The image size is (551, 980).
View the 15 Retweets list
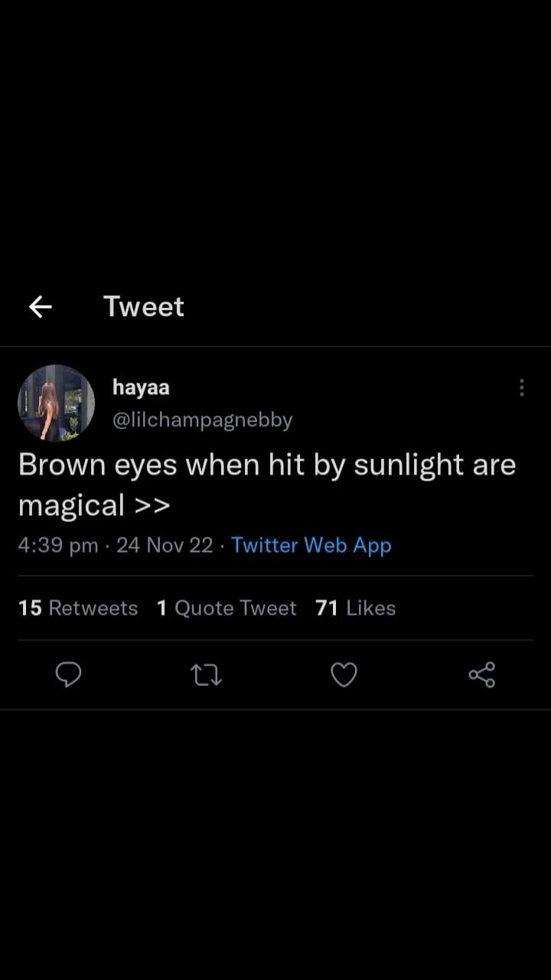tap(78, 608)
